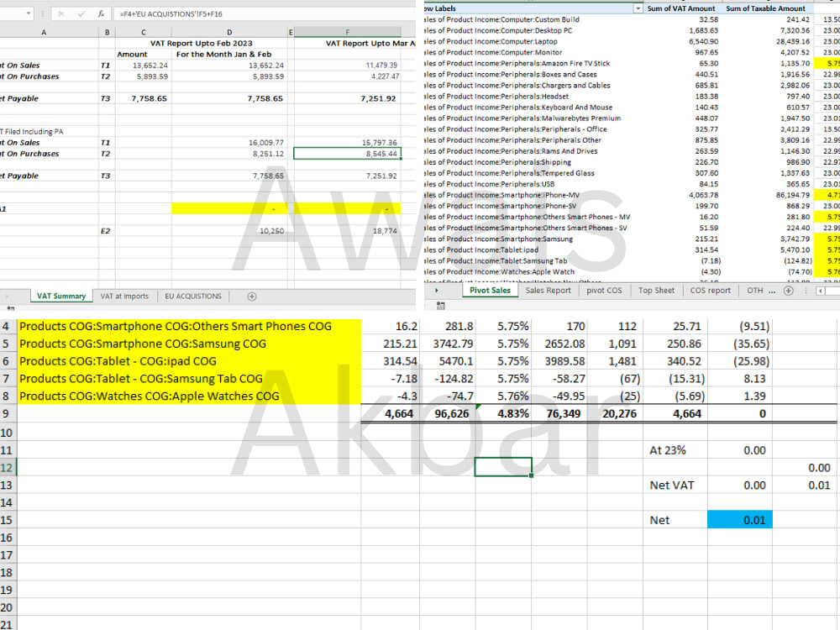Open the pivot COS sheet tab
The image size is (840, 630).
click(x=603, y=291)
